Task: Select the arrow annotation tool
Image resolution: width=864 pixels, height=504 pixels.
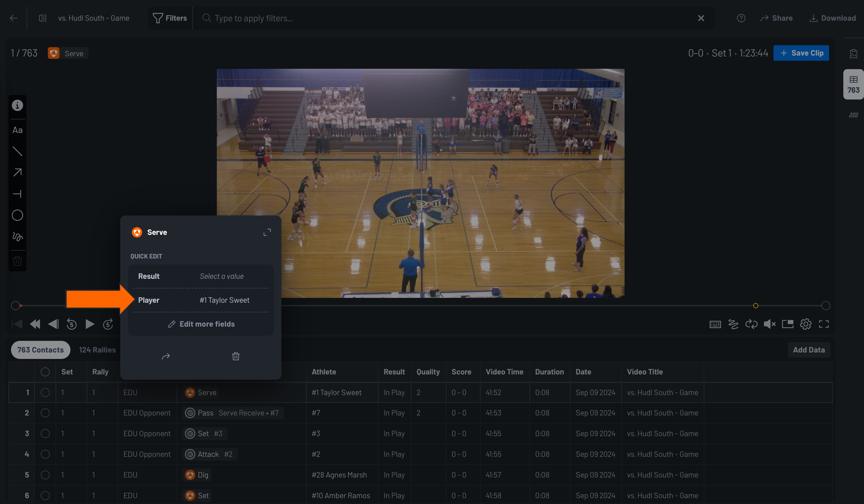Action: [x=17, y=173]
